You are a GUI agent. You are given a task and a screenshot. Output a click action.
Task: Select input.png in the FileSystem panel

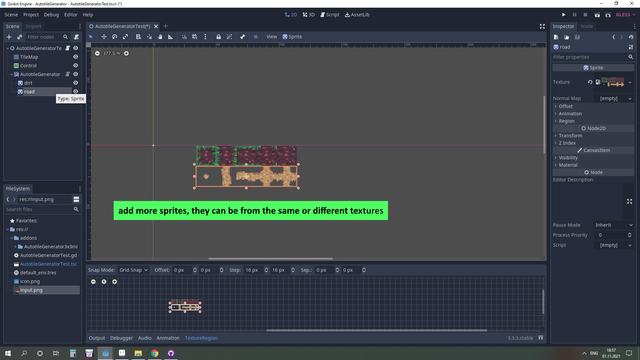(31, 290)
